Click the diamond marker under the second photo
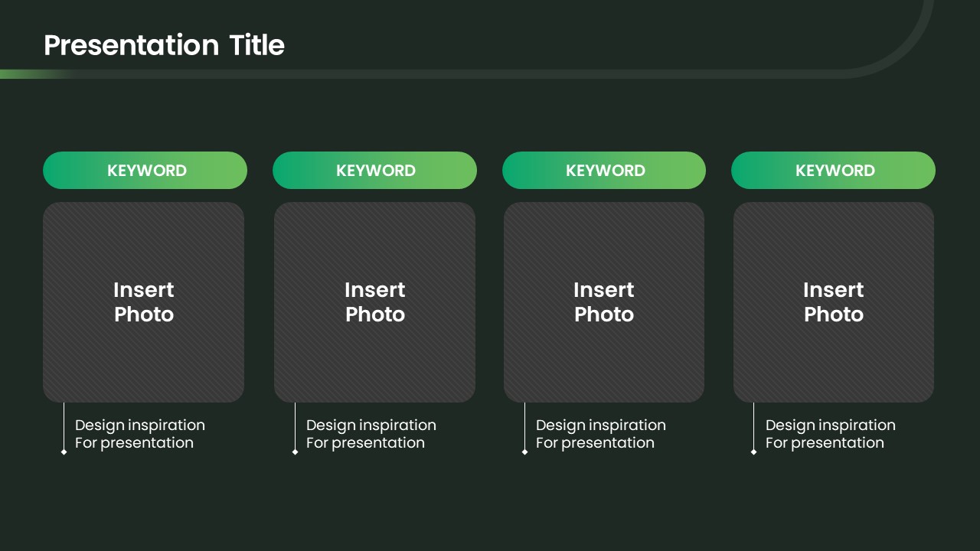This screenshot has width=980, height=551. click(x=295, y=452)
